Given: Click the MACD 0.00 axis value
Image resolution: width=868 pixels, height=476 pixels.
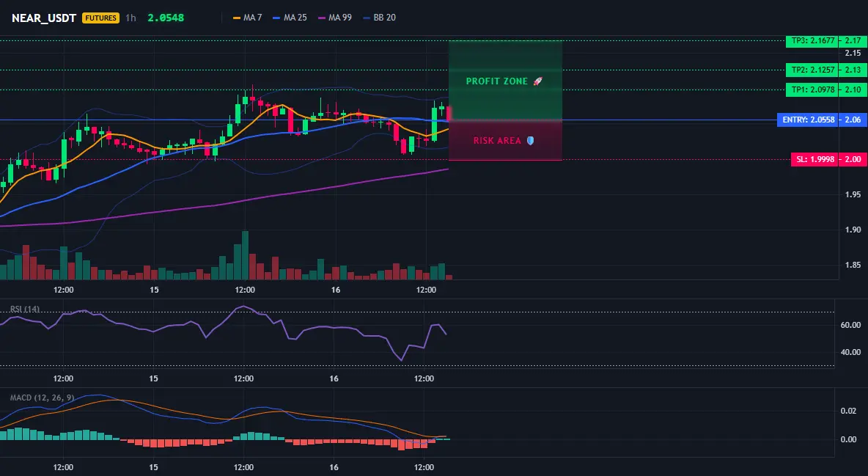Looking at the screenshot, I should 849,440.
